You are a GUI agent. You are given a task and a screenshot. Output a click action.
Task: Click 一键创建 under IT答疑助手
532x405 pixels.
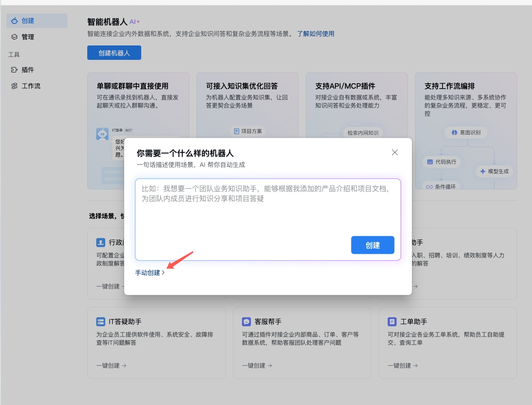108,365
